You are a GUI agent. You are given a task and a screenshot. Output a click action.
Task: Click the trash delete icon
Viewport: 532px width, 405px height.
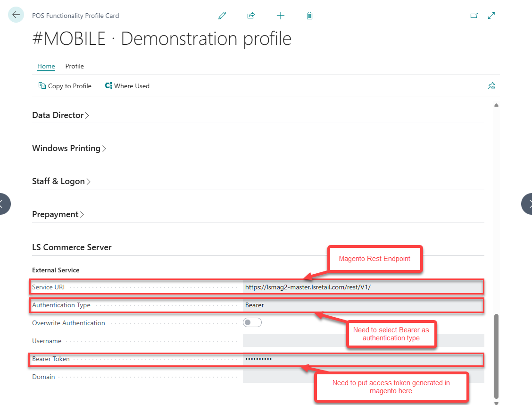pyautogui.click(x=309, y=16)
